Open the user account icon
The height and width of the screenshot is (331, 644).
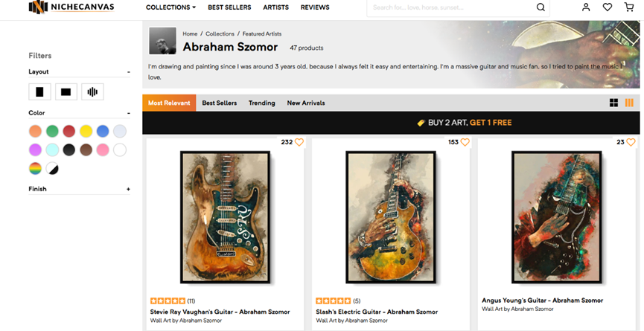point(586,7)
